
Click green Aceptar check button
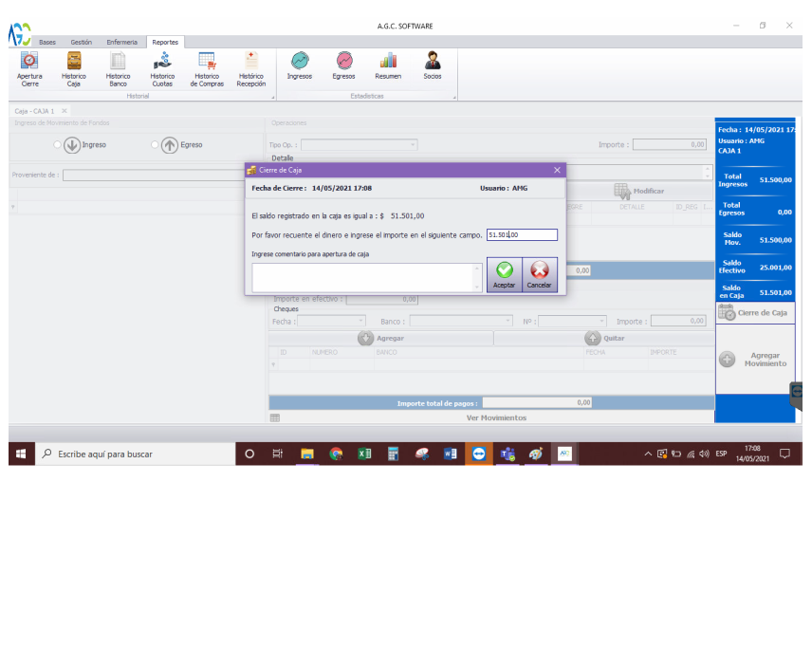pyautogui.click(x=504, y=275)
